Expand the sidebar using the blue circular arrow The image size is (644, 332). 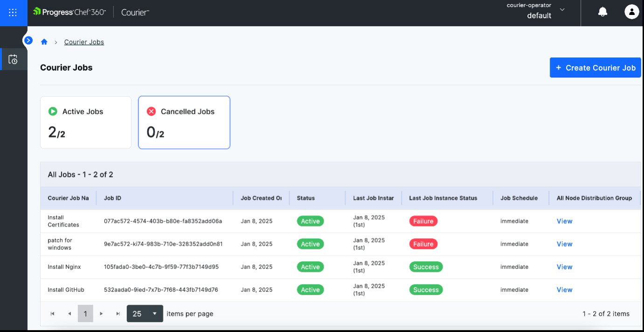click(x=28, y=40)
